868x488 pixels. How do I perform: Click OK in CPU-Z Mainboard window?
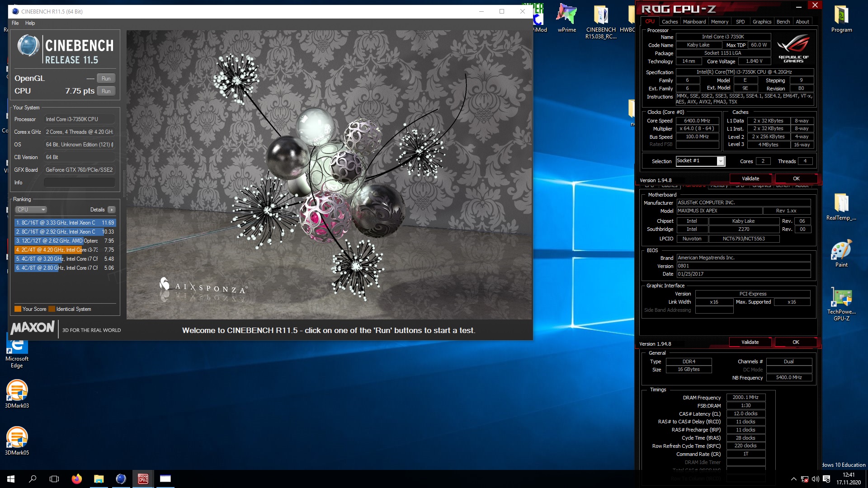[796, 342]
